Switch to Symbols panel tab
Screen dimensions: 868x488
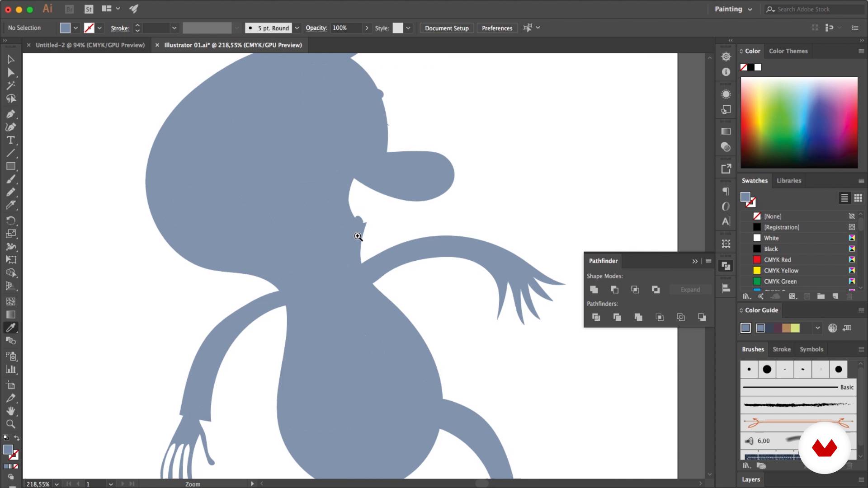[811, 349]
